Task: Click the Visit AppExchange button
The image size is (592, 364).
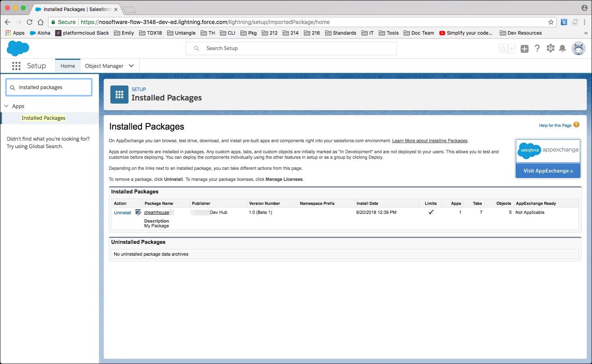Action: point(548,171)
